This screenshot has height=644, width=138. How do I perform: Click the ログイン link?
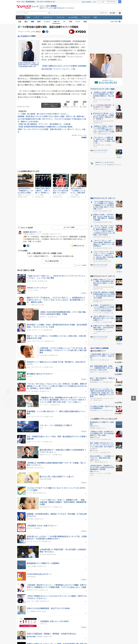tap(42, 8)
